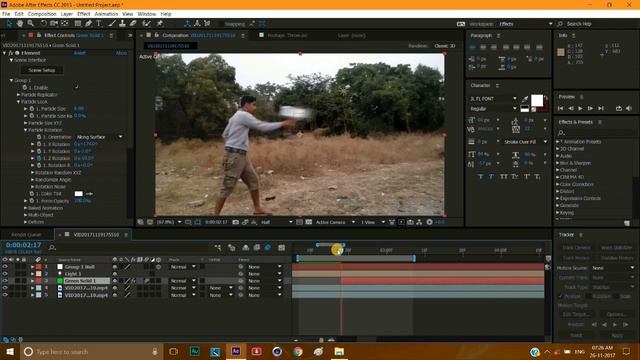
Task: Switch to the Render Queue tab
Action: click(x=26, y=235)
